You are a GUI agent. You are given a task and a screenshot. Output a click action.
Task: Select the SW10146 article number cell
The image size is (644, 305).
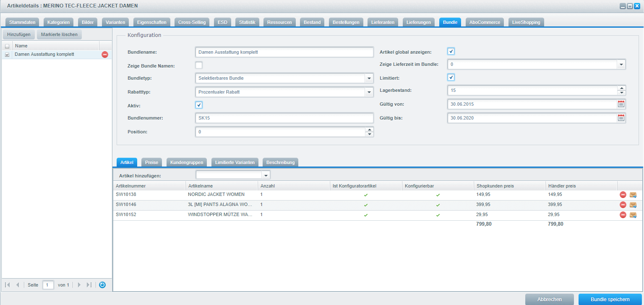click(x=149, y=205)
